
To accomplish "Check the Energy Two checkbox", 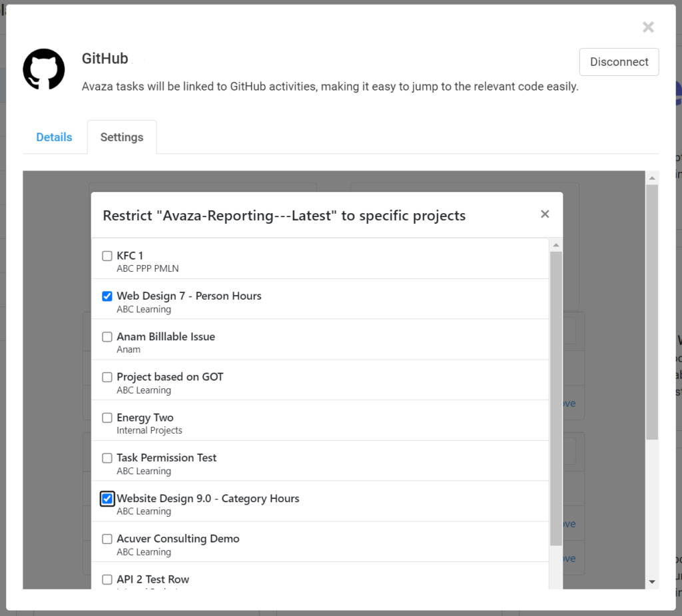I will coord(107,418).
